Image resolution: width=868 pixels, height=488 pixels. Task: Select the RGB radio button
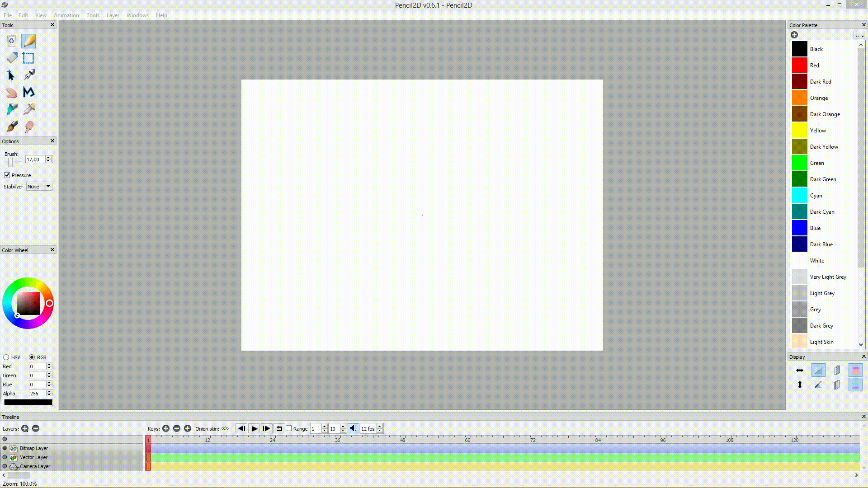(x=32, y=357)
